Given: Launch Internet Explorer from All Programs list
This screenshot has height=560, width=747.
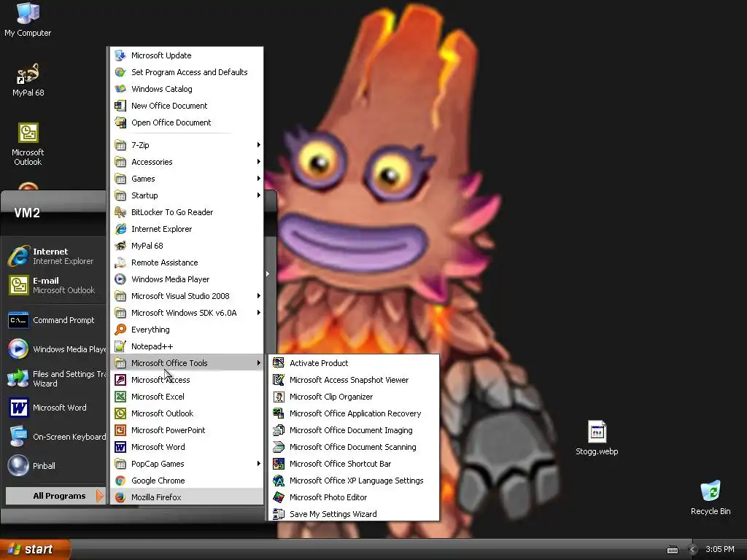Looking at the screenshot, I should point(186,229).
